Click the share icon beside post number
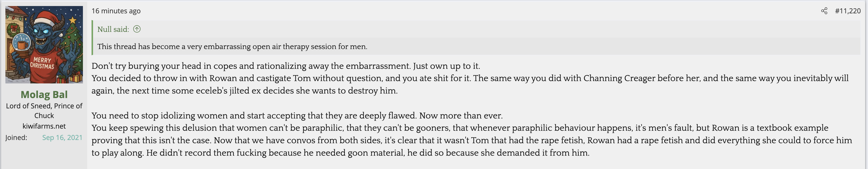868x169 pixels. pos(824,11)
